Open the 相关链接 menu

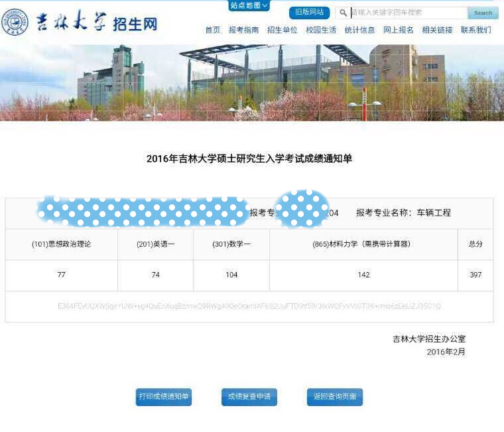point(437,30)
